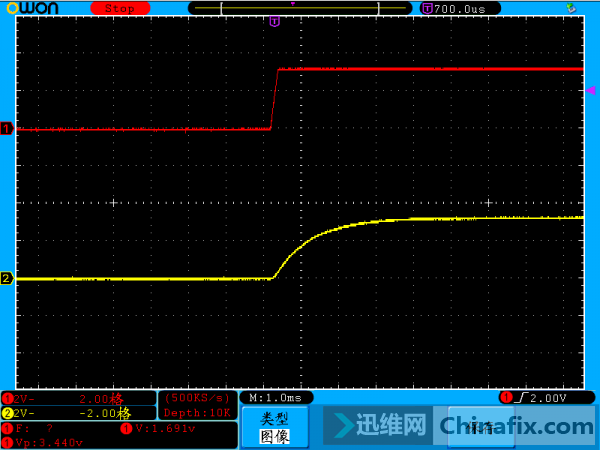Click the horizontal position 700.0us readout
This screenshot has width=600, height=450.
coord(460,8)
